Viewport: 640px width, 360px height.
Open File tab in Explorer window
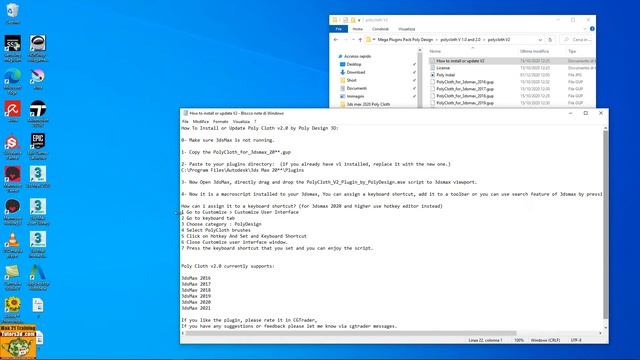tap(339, 29)
